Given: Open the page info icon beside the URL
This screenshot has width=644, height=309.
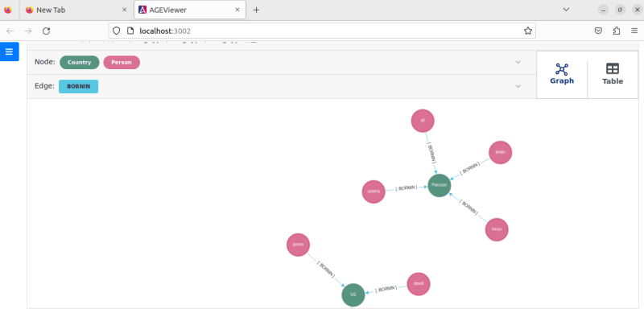Looking at the screenshot, I should 130,31.
